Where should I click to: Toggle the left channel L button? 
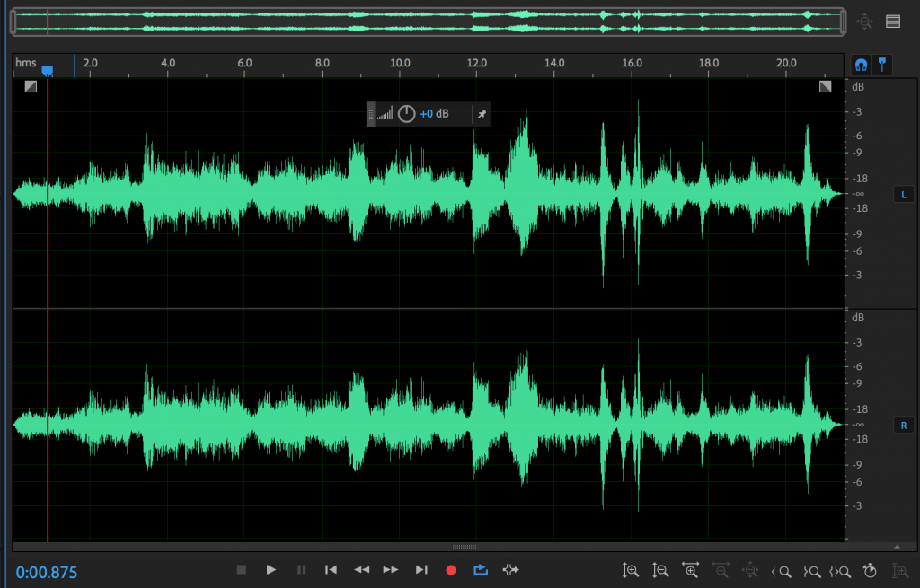[x=903, y=195]
